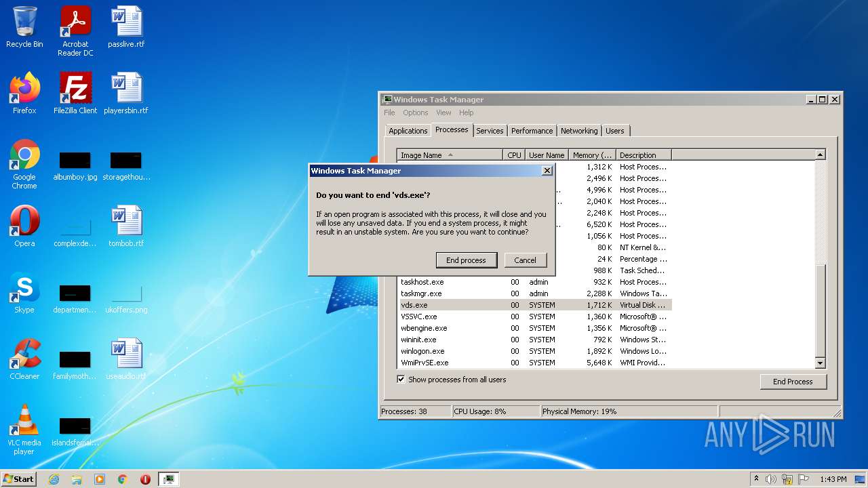The width and height of the screenshot is (868, 488).
Task: Select the passlive.rtf desktop file
Action: [126, 28]
